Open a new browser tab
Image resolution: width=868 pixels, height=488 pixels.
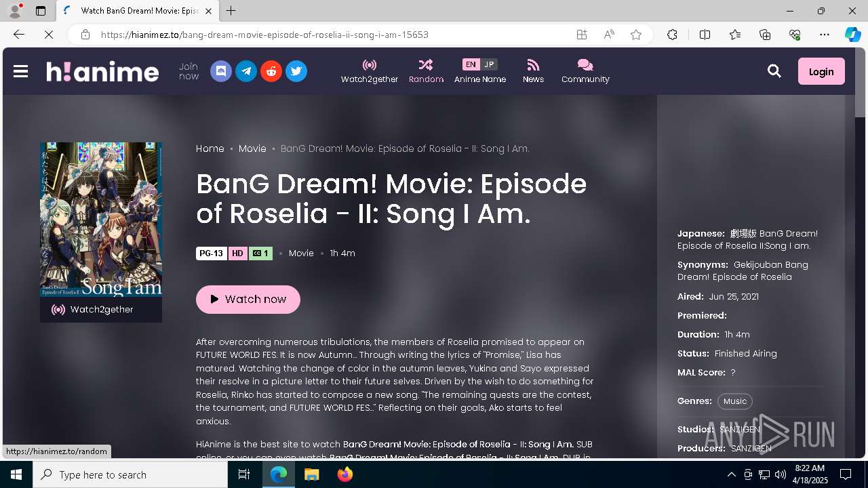pyautogui.click(x=231, y=11)
